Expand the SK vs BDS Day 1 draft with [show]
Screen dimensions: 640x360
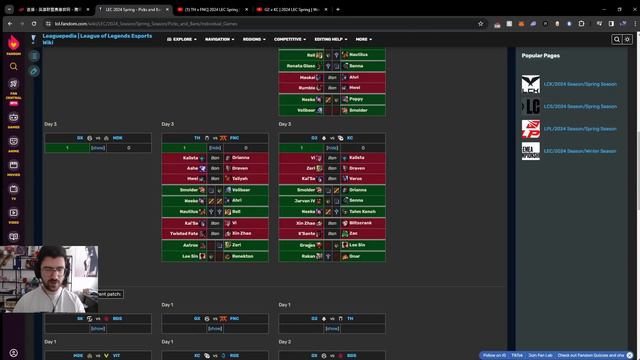click(98, 329)
